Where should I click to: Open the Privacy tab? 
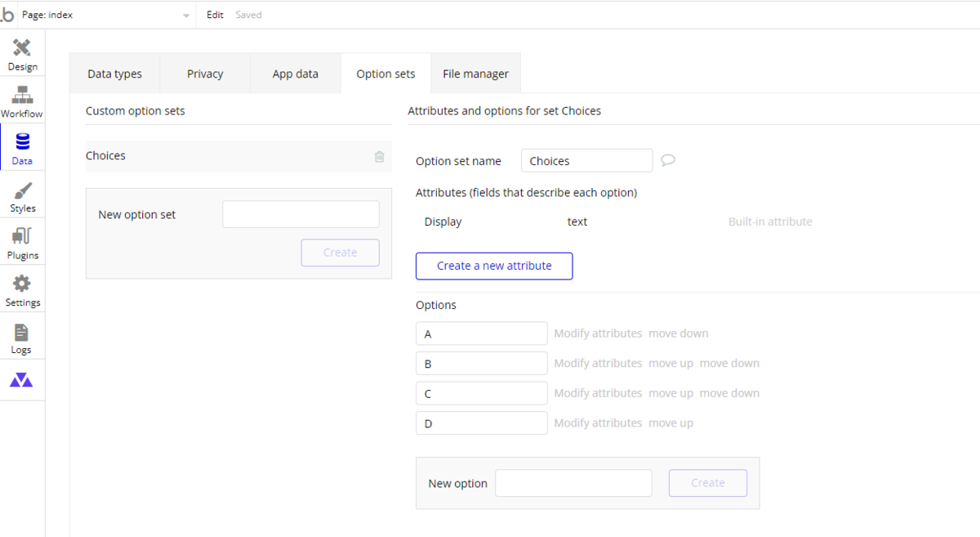[x=205, y=74]
